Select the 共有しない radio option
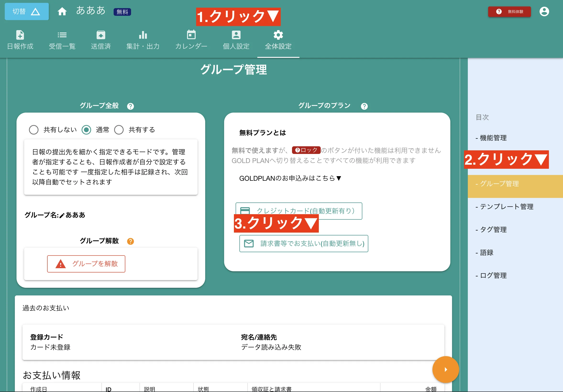 pyautogui.click(x=33, y=130)
